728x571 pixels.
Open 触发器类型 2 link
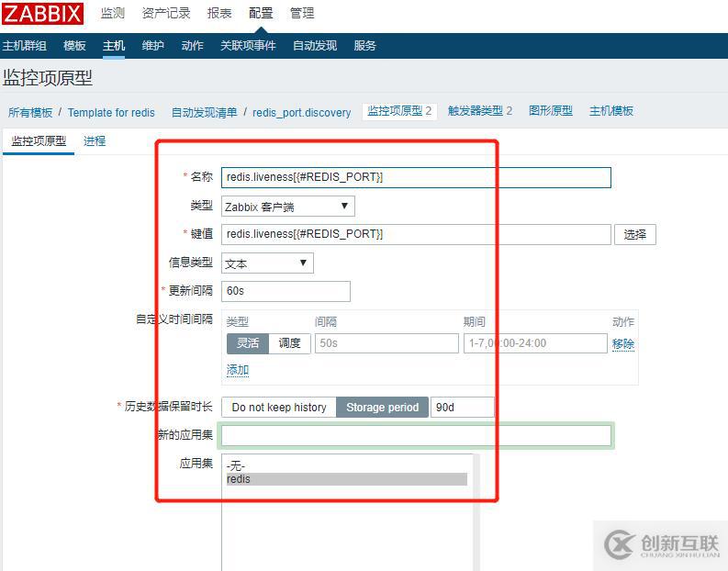coord(480,111)
